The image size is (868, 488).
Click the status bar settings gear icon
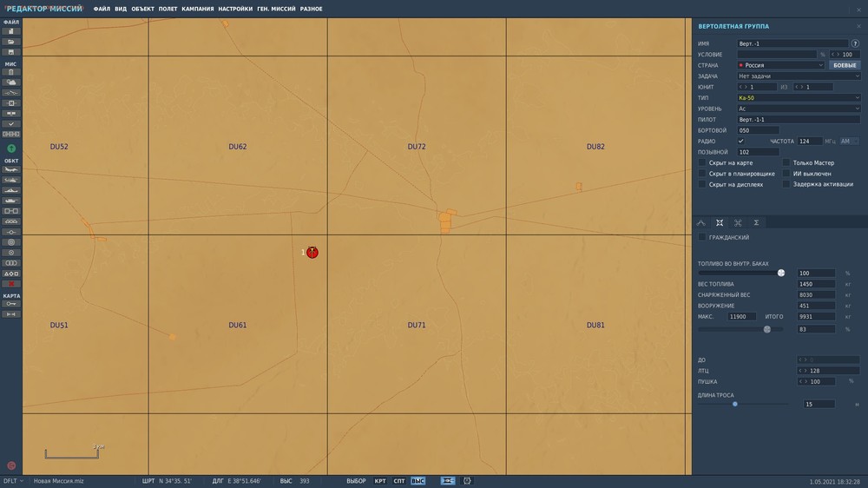467,481
